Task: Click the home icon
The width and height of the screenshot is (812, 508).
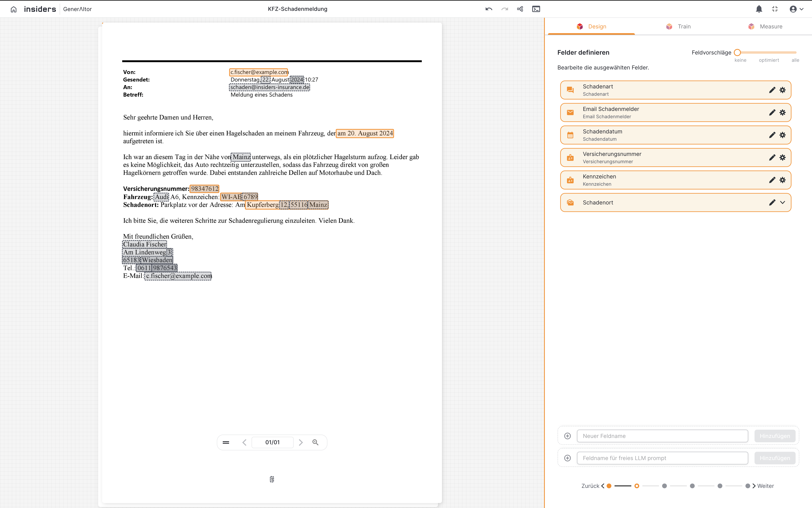Action: point(13,9)
